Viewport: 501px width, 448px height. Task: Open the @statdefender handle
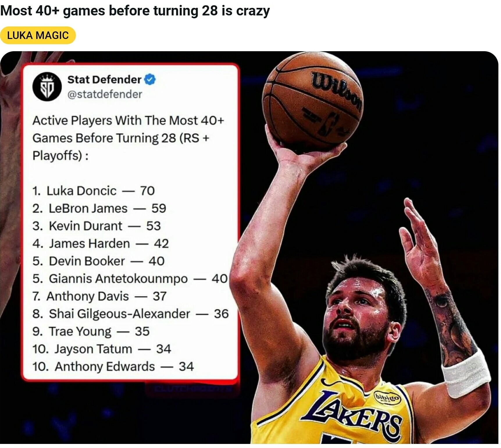[x=105, y=94]
